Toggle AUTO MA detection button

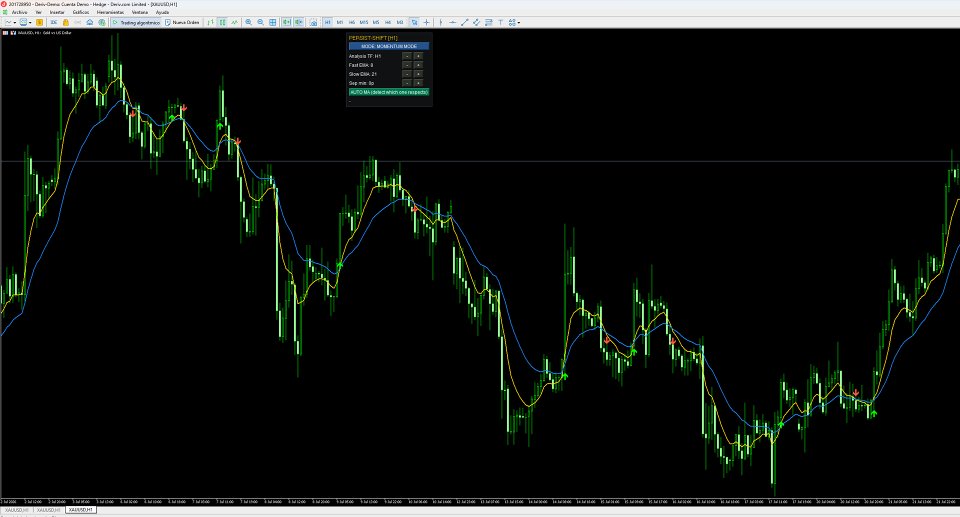point(389,92)
